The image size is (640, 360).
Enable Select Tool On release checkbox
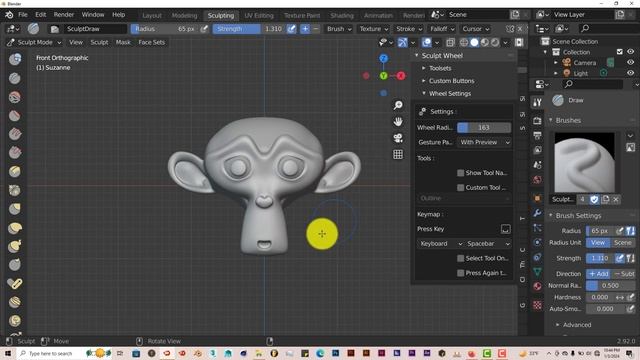pyautogui.click(x=460, y=258)
